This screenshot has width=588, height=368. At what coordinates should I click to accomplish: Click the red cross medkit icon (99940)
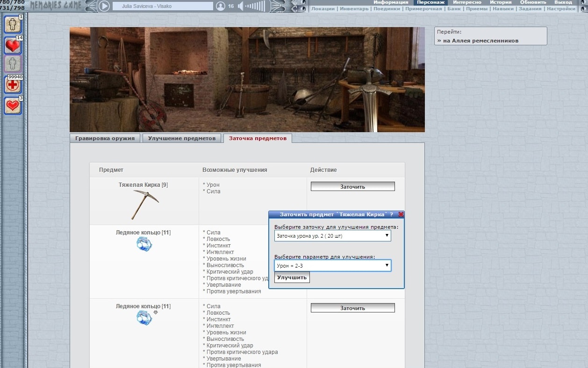click(13, 85)
